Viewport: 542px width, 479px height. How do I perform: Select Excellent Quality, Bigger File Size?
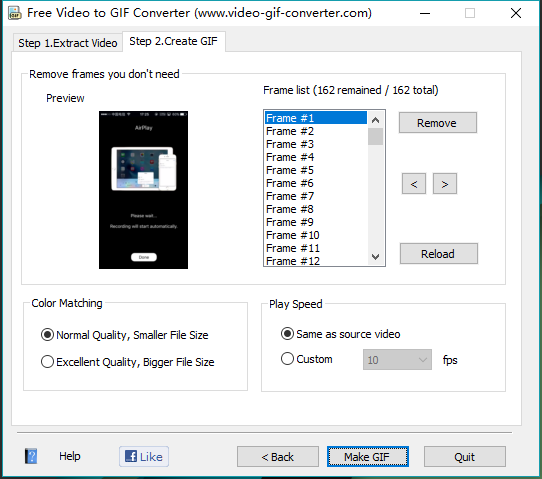(x=128, y=362)
